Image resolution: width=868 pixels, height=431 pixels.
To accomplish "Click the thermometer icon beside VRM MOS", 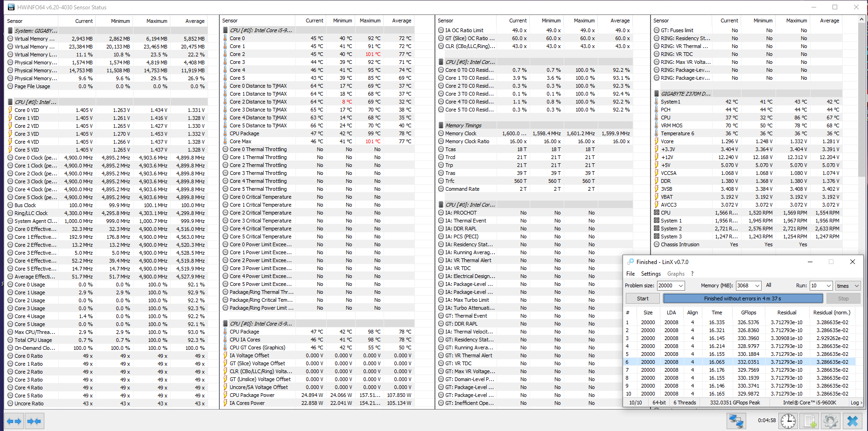I will (x=656, y=125).
